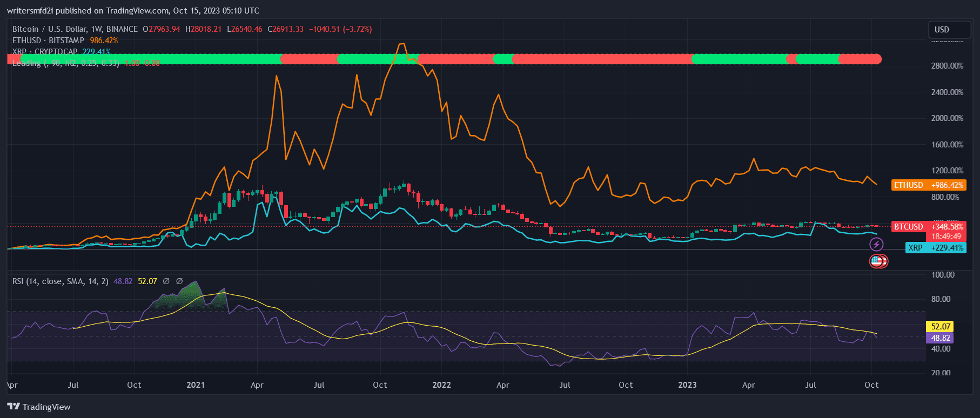Click the 2022 label on the time axis
The width and height of the screenshot is (980, 418).
coord(441,385)
